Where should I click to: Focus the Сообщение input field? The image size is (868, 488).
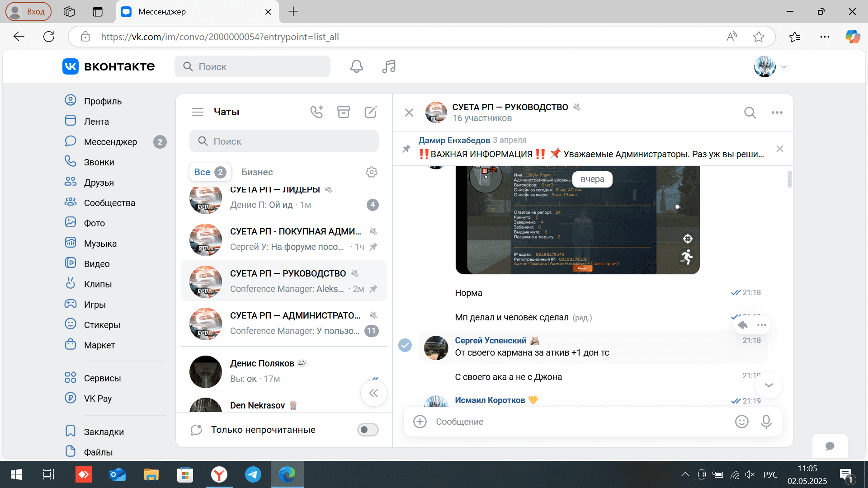coord(580,422)
